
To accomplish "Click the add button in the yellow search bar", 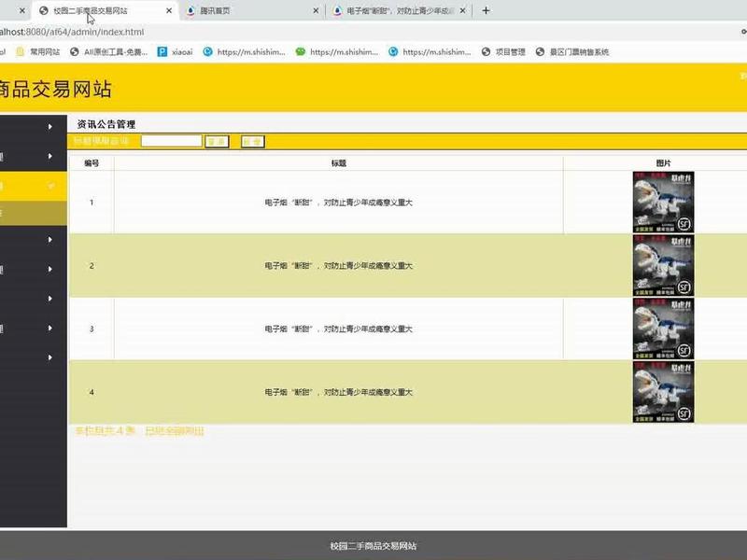I will pyautogui.click(x=252, y=142).
